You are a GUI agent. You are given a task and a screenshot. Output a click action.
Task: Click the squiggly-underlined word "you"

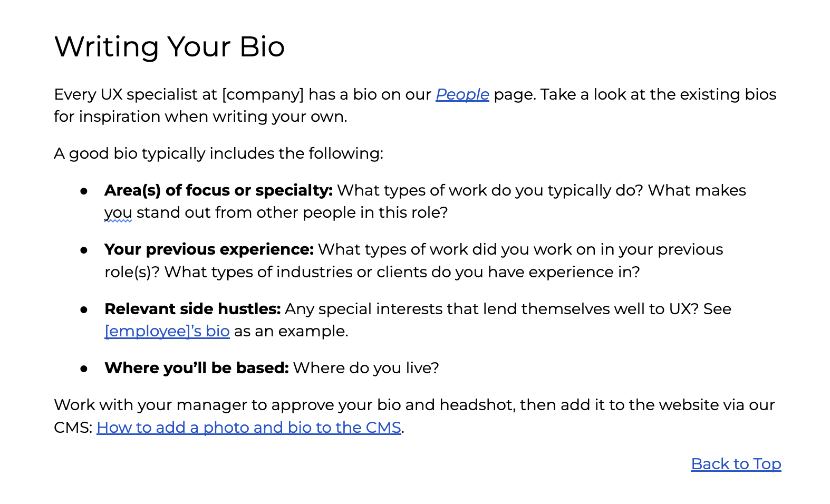click(x=118, y=213)
